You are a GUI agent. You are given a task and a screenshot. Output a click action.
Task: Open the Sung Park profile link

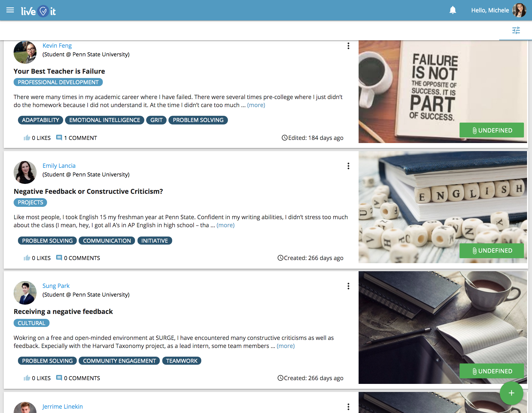pyautogui.click(x=56, y=286)
